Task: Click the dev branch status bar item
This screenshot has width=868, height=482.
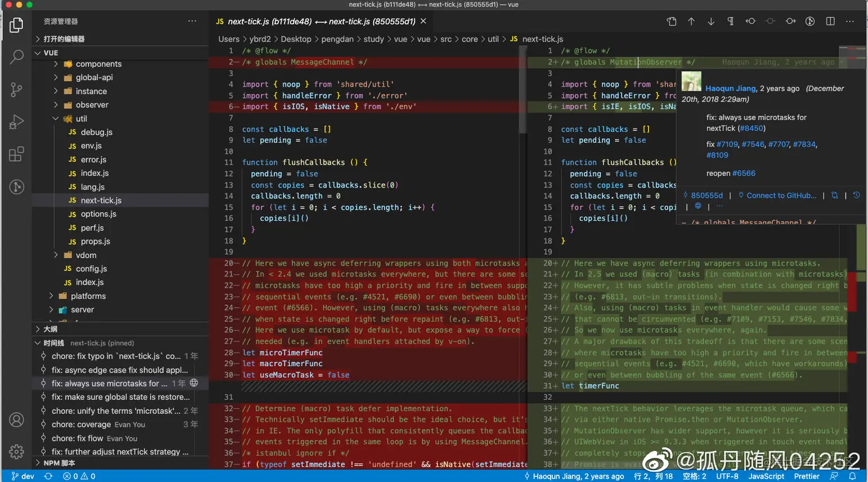Action: pyautogui.click(x=22, y=476)
